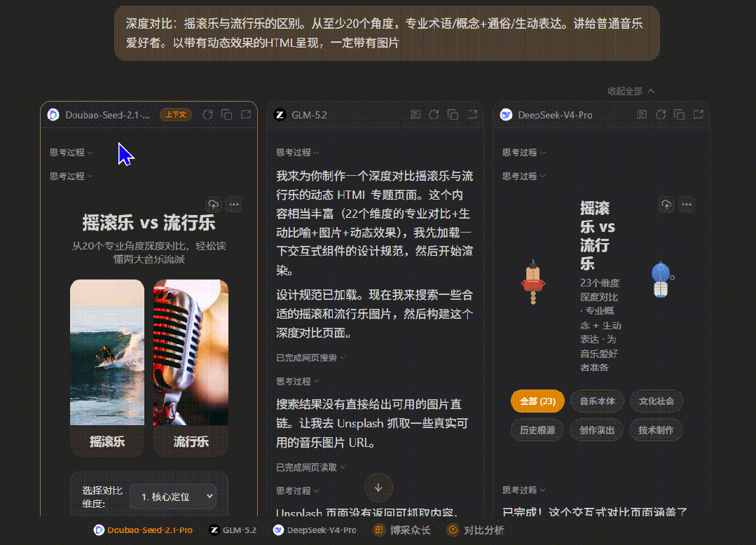
Task: Copy the GLM-5.2 response
Action: click(x=453, y=115)
